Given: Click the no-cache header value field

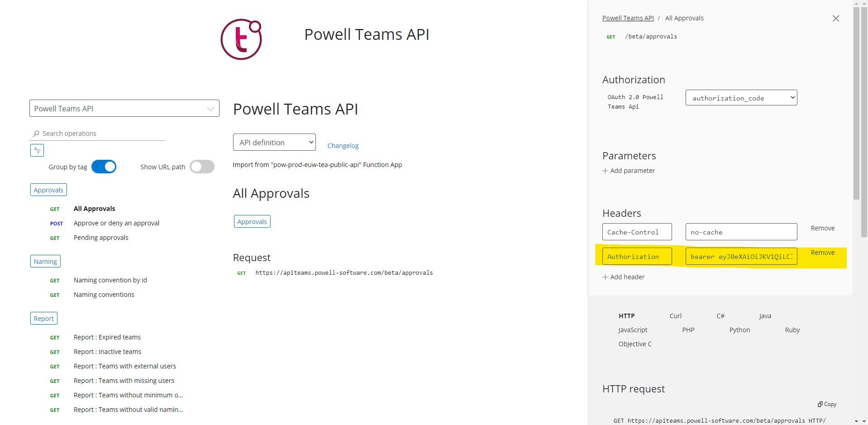Looking at the screenshot, I should click(741, 232).
